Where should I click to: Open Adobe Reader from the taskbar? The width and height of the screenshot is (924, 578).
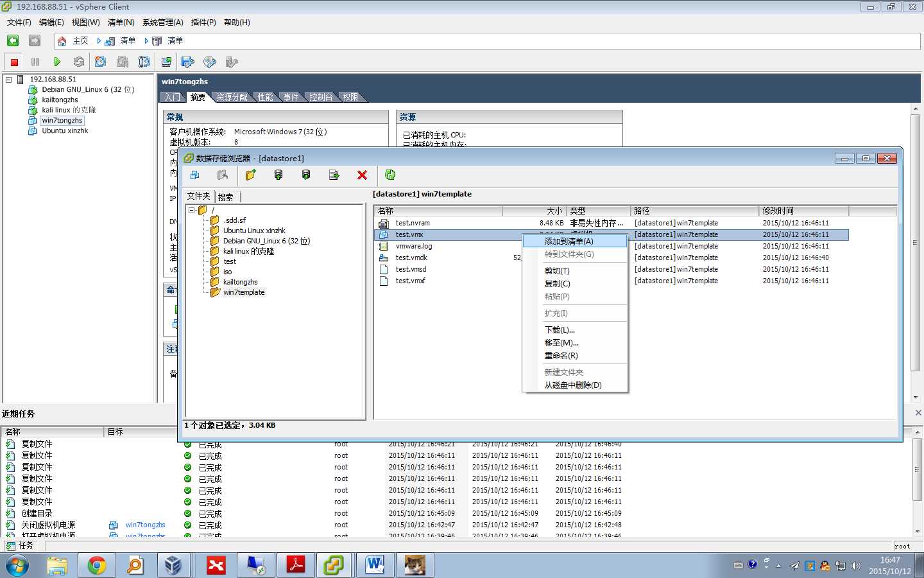tap(295, 565)
